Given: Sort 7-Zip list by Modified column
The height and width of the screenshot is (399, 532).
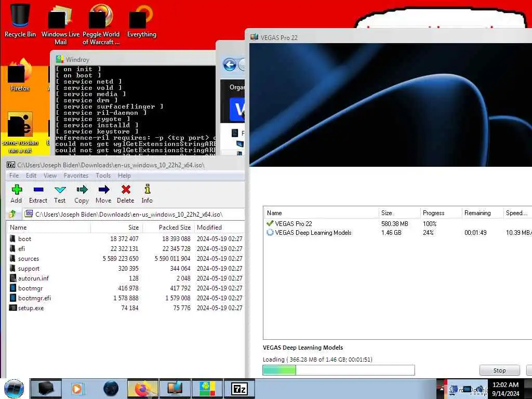Looking at the screenshot, I should (x=219, y=228).
